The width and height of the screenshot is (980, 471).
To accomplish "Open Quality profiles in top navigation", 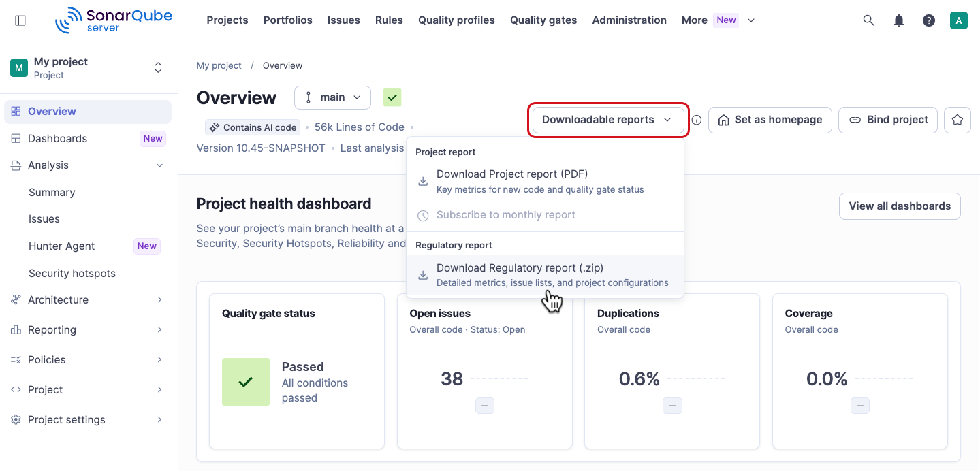I will (457, 20).
